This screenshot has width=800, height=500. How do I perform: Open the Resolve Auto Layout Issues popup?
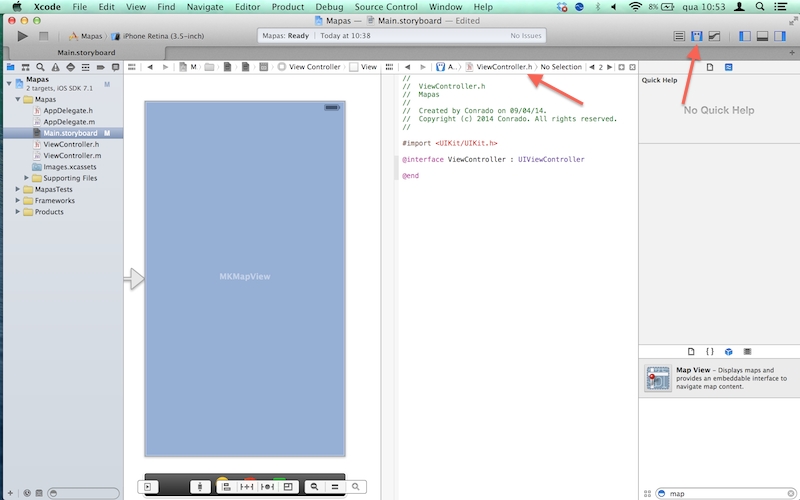click(x=267, y=487)
